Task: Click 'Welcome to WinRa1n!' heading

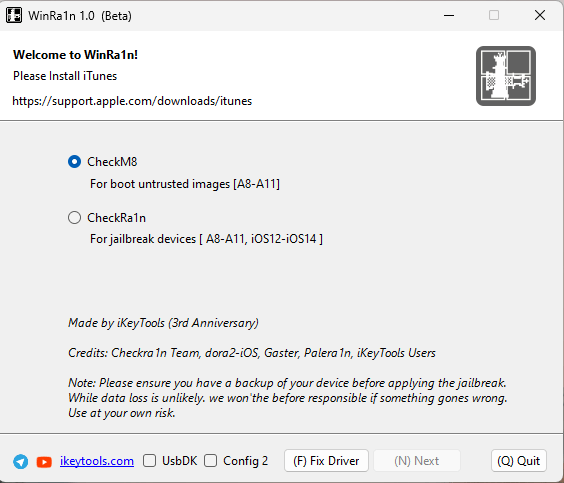Action: coord(76,55)
